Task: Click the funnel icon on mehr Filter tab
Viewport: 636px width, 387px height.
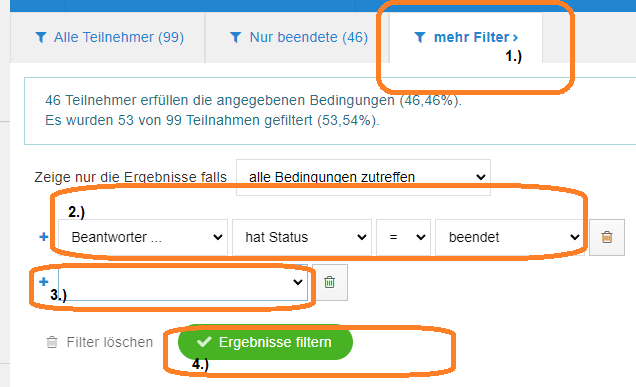Action: pos(420,37)
